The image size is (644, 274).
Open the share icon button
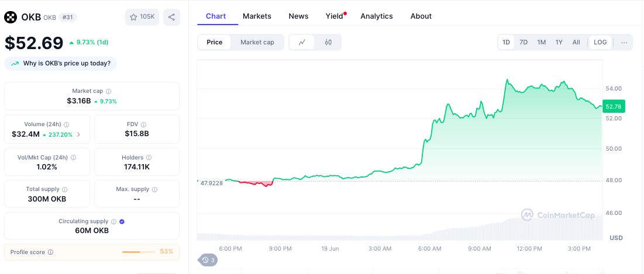tap(172, 17)
